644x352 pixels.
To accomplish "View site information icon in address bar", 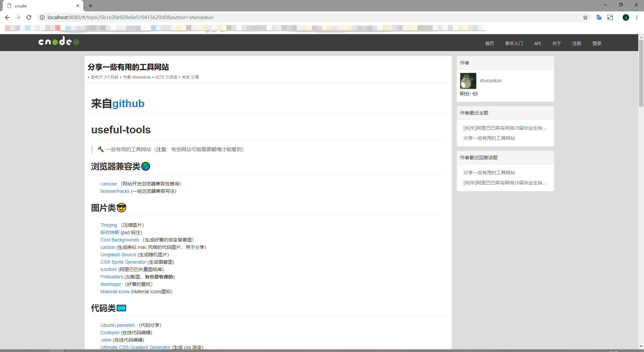I will pyautogui.click(x=42, y=17).
